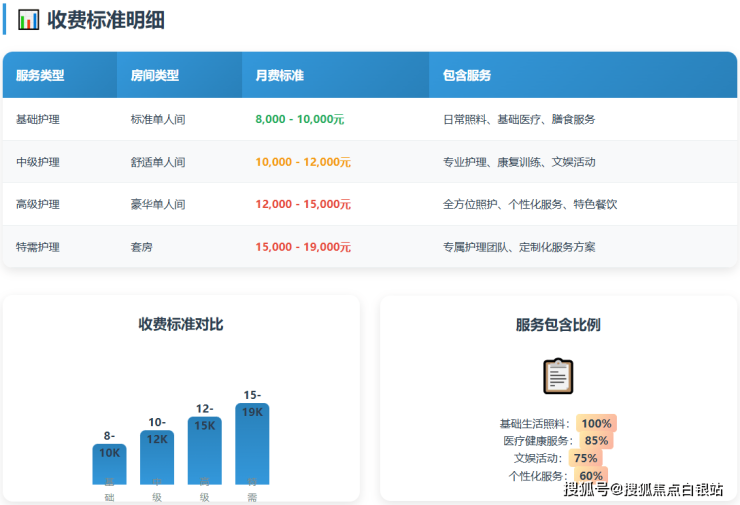Click the 包含服务 column header

point(467,76)
